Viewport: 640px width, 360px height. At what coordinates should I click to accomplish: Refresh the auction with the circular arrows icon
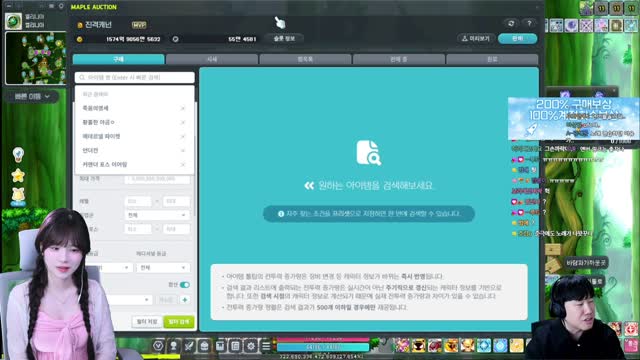[x=511, y=24]
